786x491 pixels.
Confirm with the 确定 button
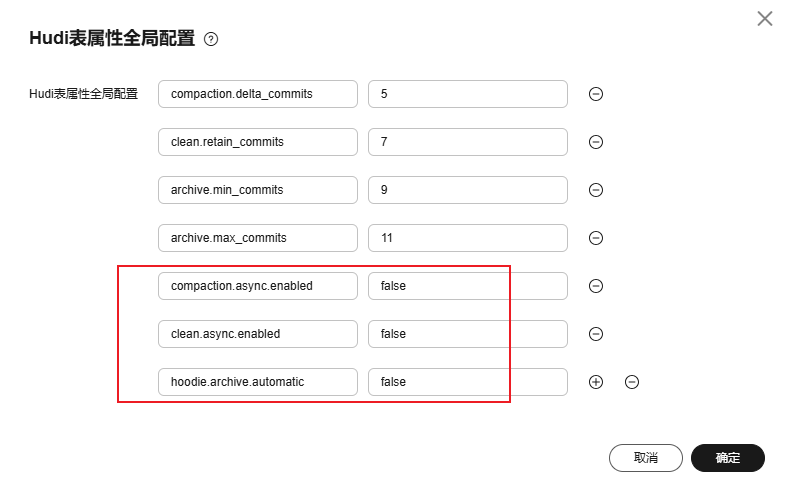click(x=728, y=457)
